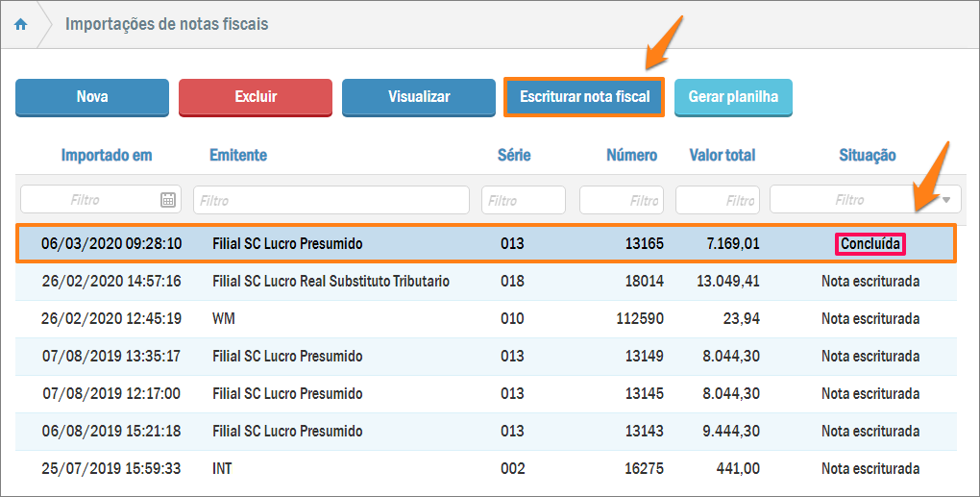Select the INT row numbered 16275
The width and height of the screenshot is (980, 497).
coord(486,469)
